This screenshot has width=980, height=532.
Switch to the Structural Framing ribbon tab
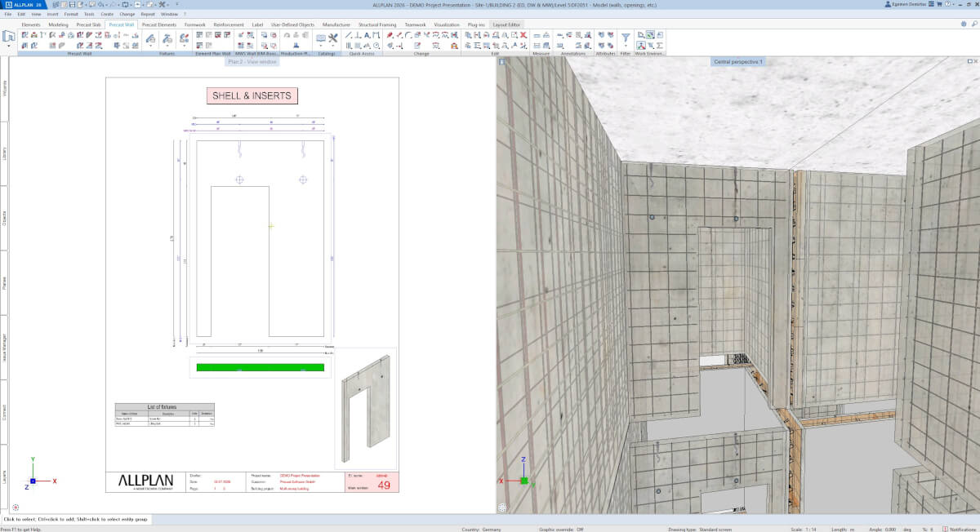377,24
